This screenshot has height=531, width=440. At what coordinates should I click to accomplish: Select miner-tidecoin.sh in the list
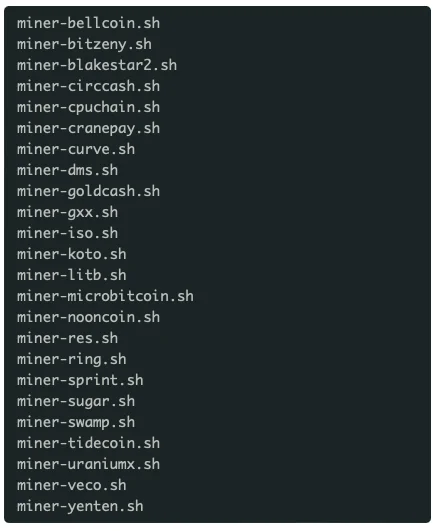[88, 443]
